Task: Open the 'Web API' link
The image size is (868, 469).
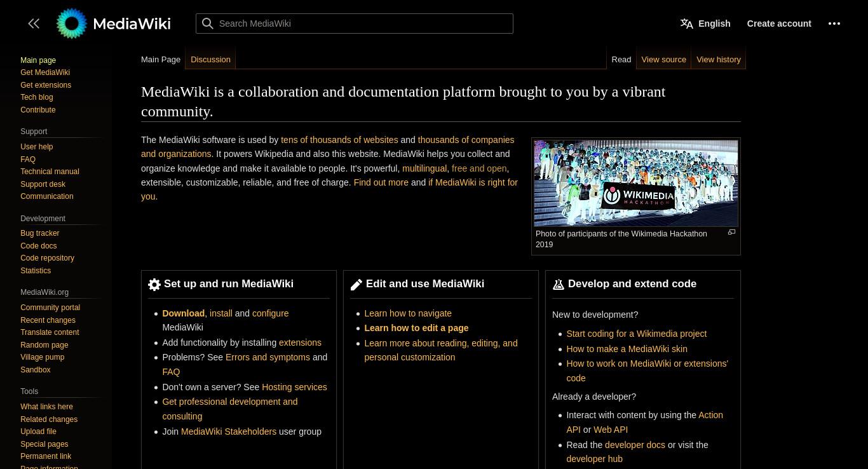Action: tap(611, 430)
